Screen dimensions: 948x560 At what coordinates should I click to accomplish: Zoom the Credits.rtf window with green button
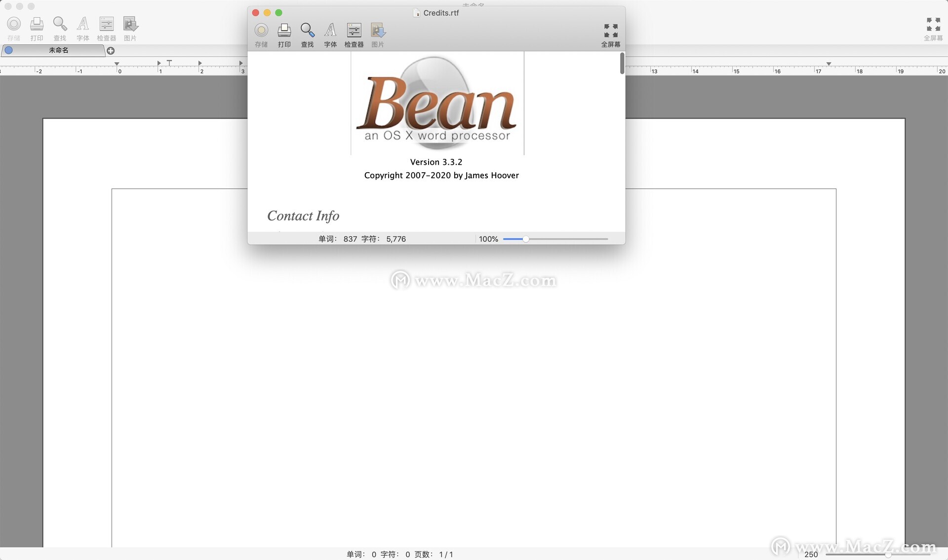(278, 13)
